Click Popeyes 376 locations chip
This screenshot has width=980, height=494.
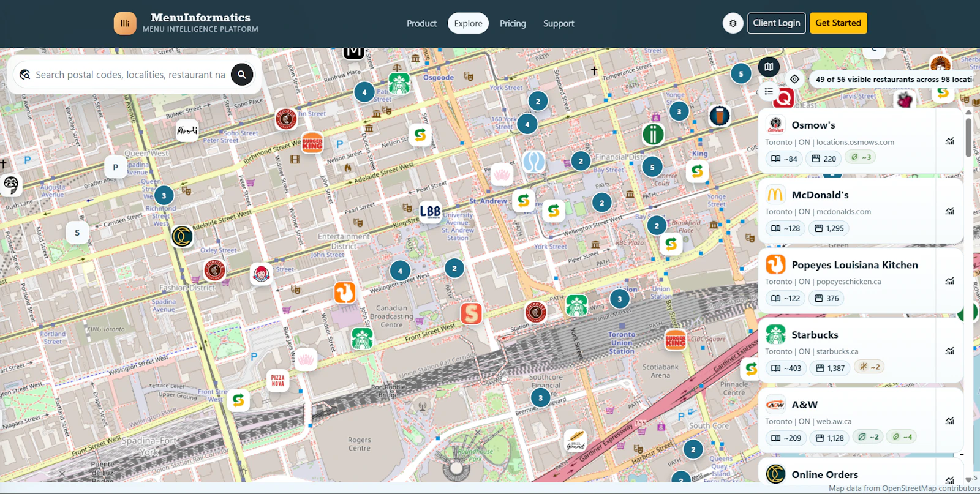pos(826,298)
